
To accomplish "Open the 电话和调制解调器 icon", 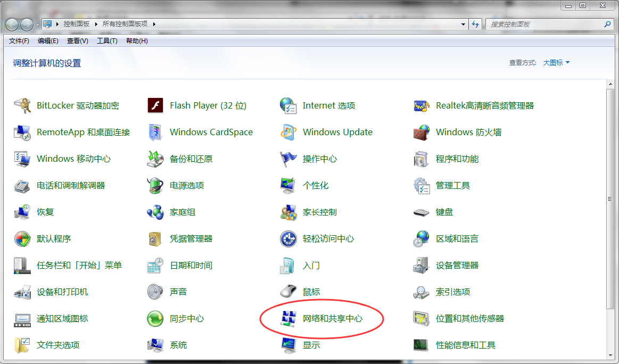I will coord(22,186).
